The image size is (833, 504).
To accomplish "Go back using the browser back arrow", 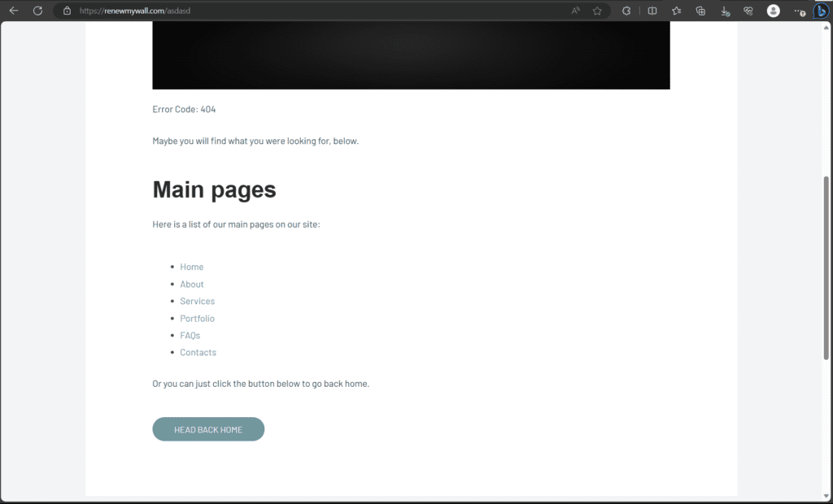I will [x=14, y=11].
